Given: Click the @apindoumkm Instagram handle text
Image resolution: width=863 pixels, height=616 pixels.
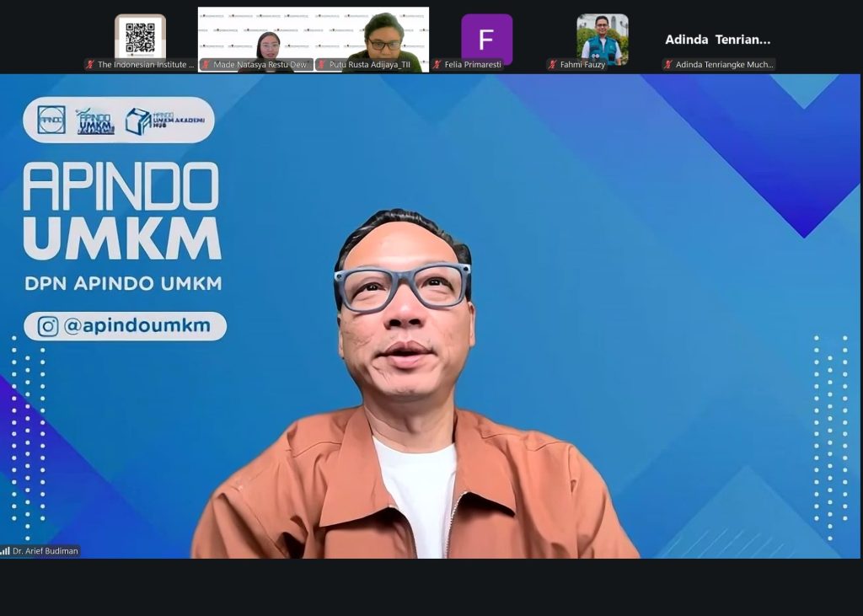Looking at the screenshot, I should [x=137, y=326].
